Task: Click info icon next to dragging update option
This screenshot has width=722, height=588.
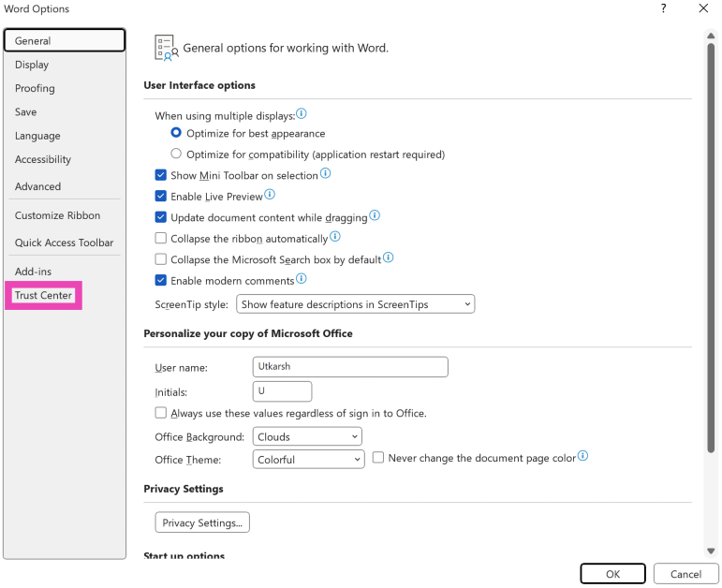Action: (x=375, y=215)
